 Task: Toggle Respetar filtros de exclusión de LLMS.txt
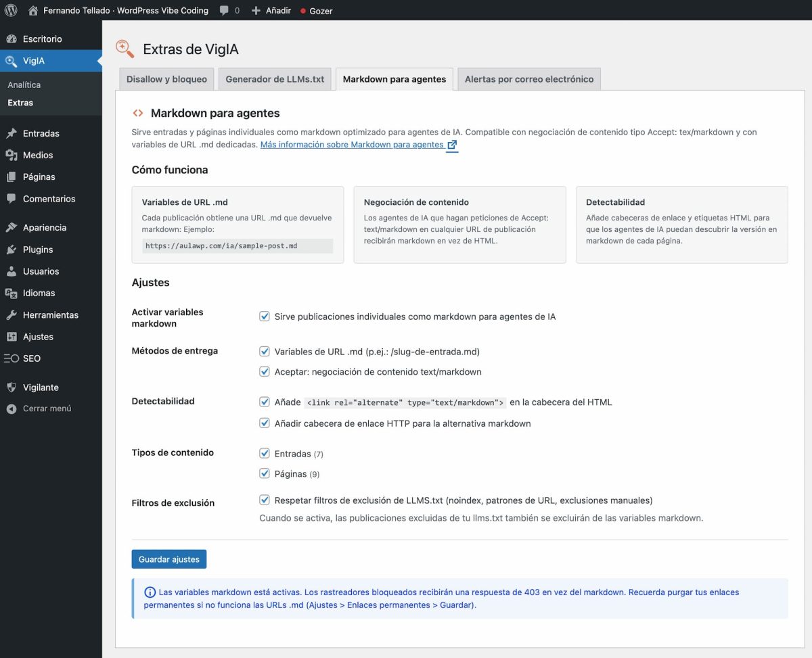(264, 500)
